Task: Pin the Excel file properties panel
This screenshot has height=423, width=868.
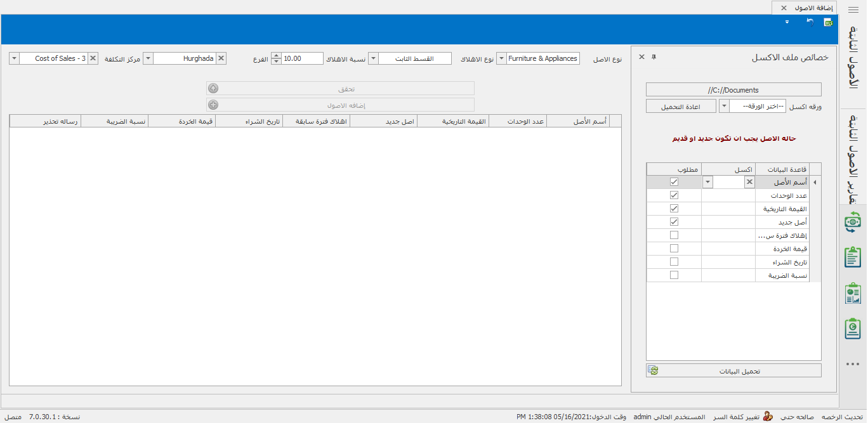Action: pos(654,57)
